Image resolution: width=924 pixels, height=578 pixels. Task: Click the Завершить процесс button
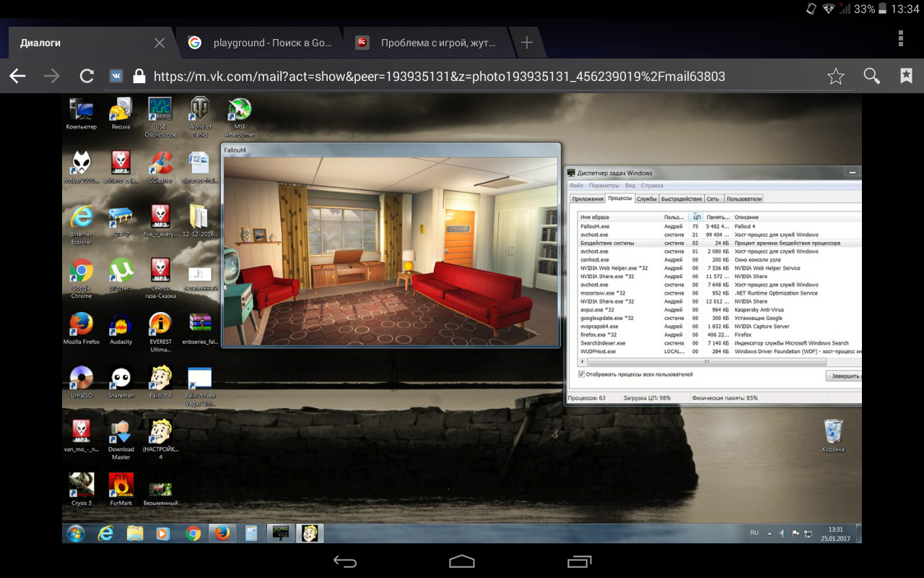pyautogui.click(x=843, y=376)
